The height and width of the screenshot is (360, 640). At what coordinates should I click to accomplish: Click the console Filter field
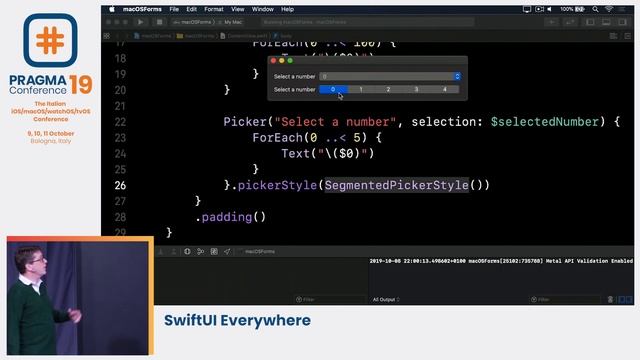pos(565,299)
